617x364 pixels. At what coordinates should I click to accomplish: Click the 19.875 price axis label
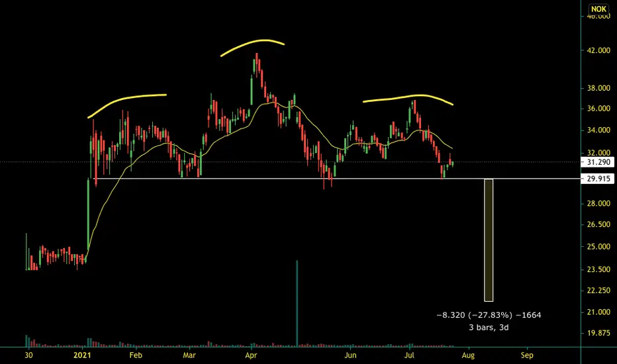[x=598, y=333]
